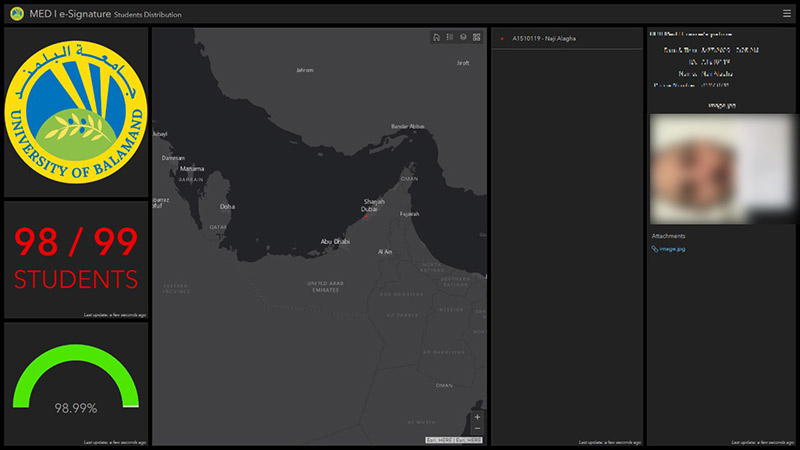The width and height of the screenshot is (800, 450).
Task: Click the Esri, HERE attribution link
Action: [x=453, y=440]
